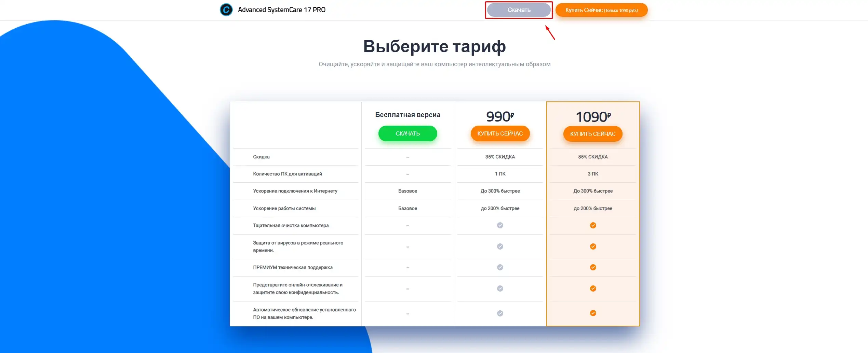
Task: Click orange checkmark for virus protection row
Action: (593, 246)
